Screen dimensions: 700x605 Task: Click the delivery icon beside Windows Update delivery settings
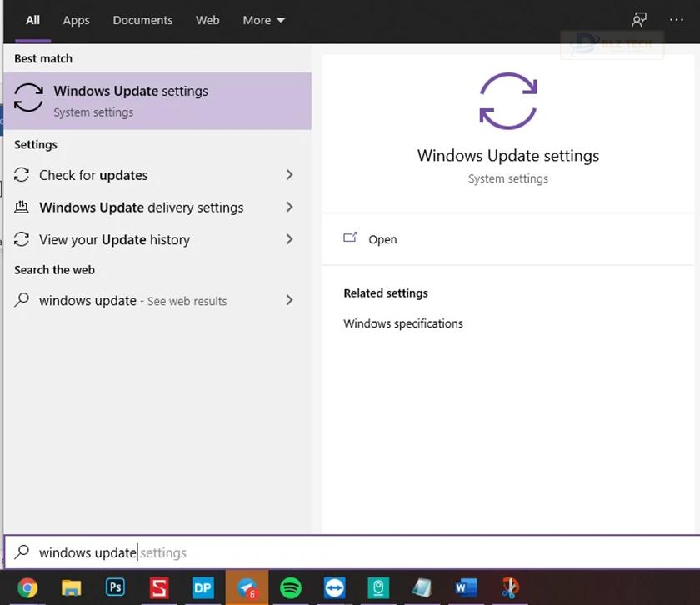[22, 207]
